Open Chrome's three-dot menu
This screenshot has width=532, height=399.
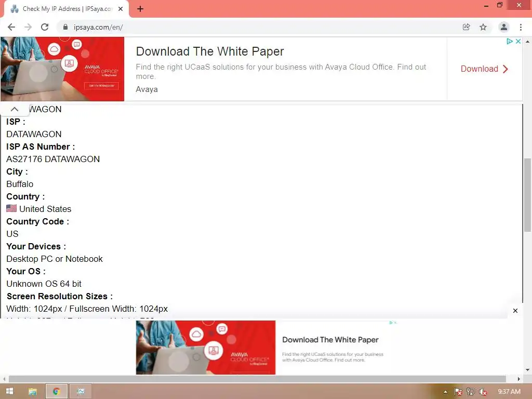(x=521, y=27)
